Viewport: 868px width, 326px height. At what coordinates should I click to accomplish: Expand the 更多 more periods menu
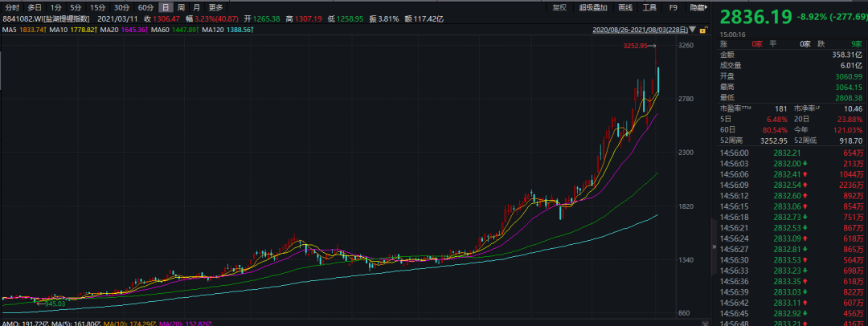[x=216, y=7]
